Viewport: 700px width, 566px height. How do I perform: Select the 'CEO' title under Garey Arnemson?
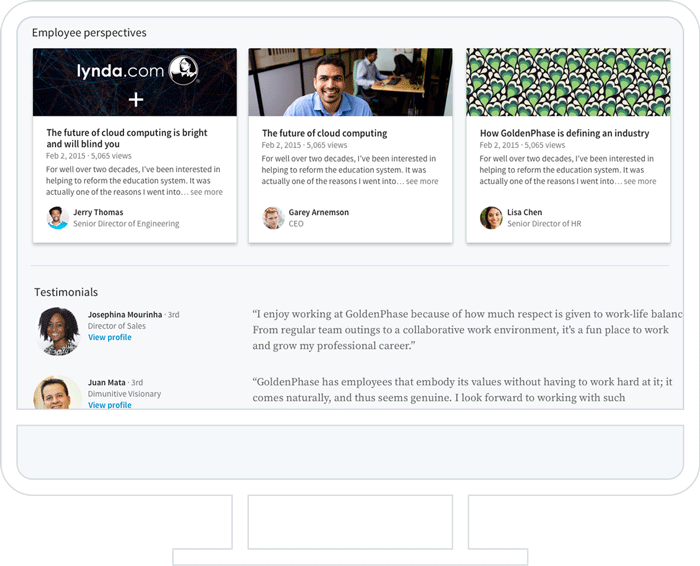click(x=296, y=224)
